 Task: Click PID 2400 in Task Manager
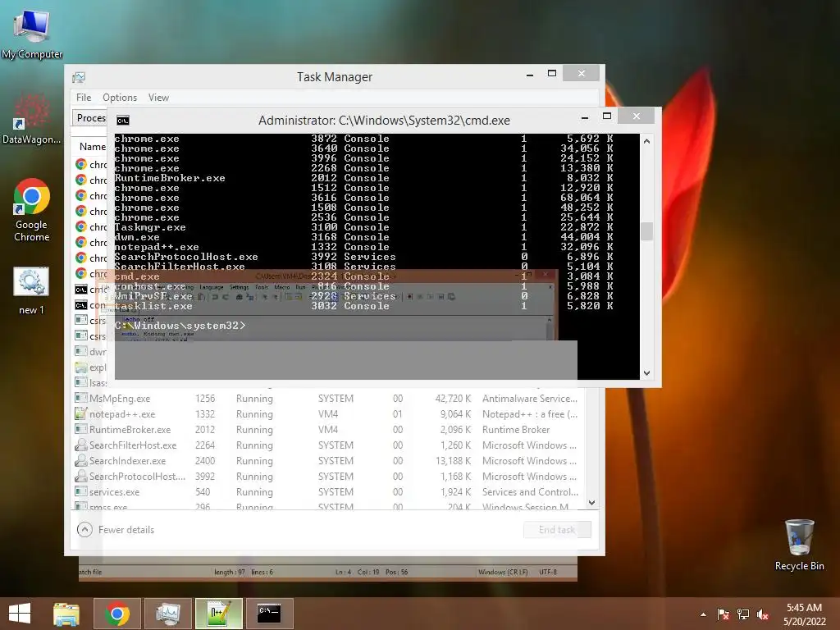click(x=205, y=461)
